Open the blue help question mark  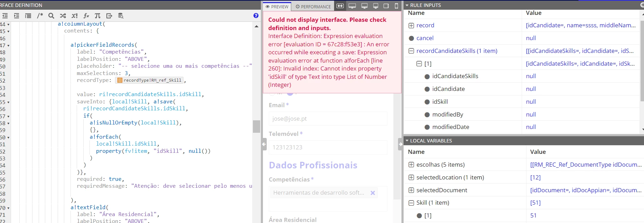pos(256,16)
